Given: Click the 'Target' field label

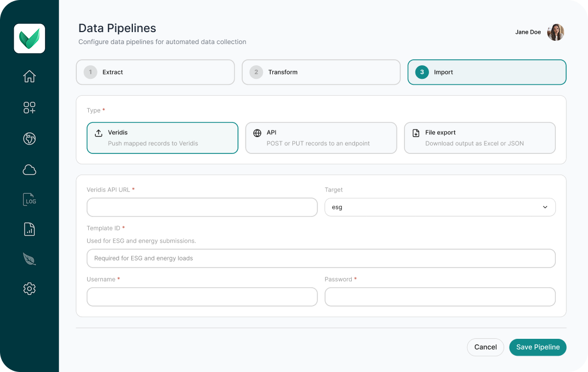Looking at the screenshot, I should (x=333, y=190).
